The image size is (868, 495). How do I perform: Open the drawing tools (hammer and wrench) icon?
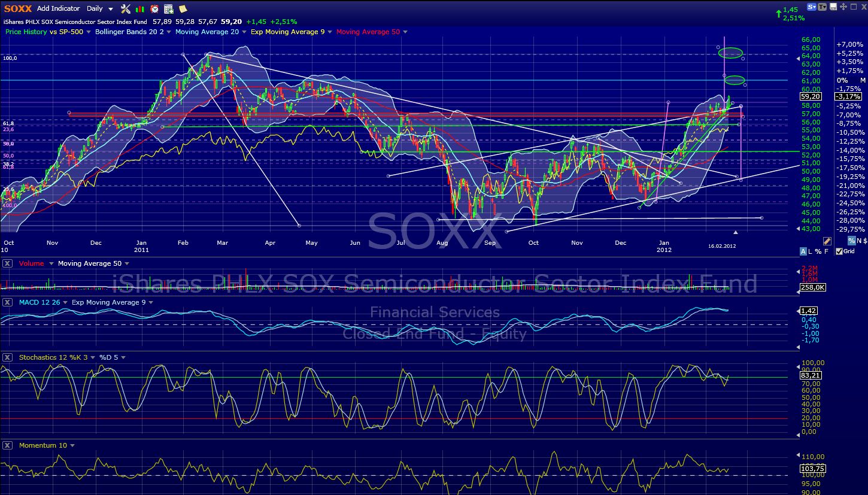(x=125, y=9)
